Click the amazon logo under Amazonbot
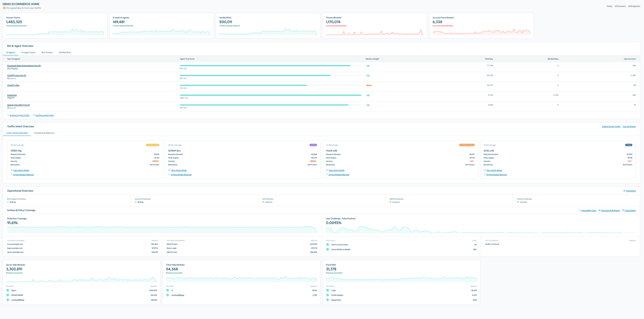 [11, 98]
